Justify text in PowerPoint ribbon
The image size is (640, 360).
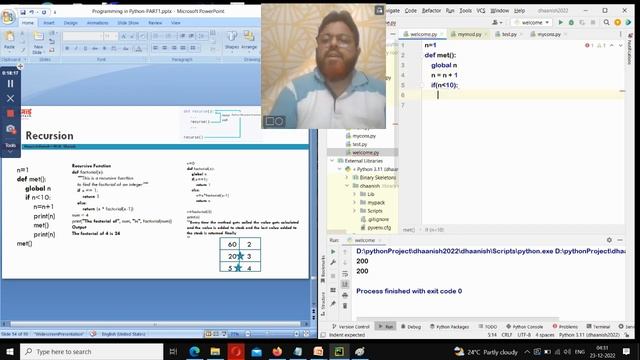coord(183,48)
